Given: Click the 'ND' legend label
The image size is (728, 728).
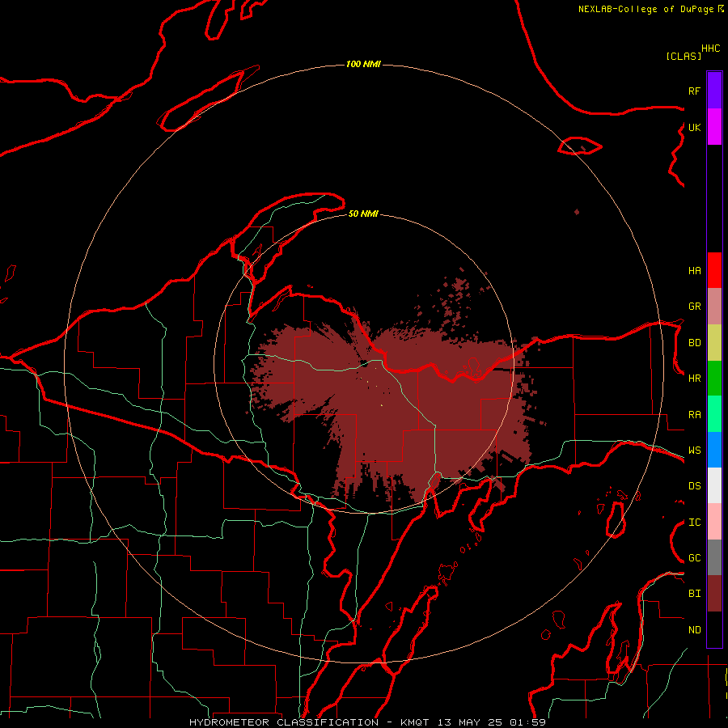Looking at the screenshot, I should [x=694, y=630].
